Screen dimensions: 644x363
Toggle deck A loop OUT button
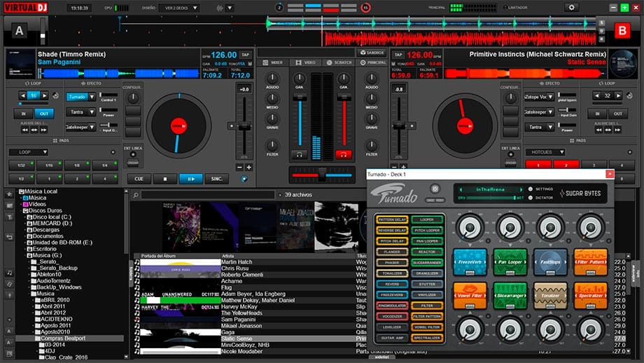click(43, 114)
